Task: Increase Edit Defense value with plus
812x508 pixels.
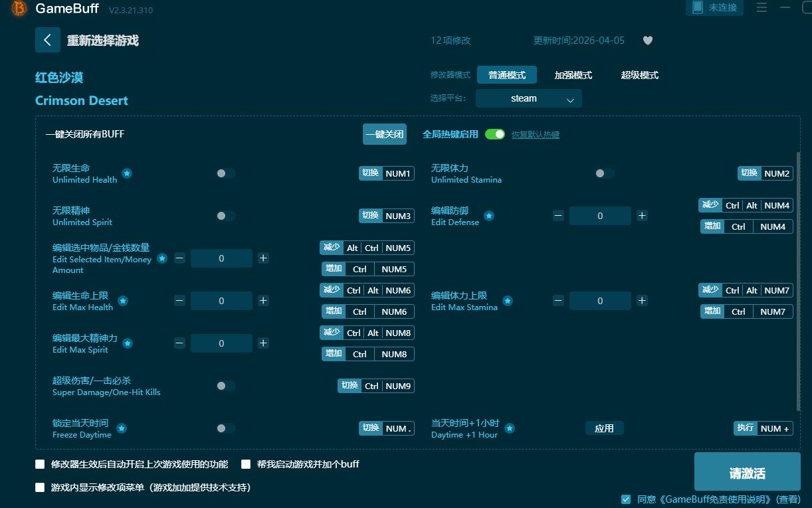Action: tap(642, 216)
